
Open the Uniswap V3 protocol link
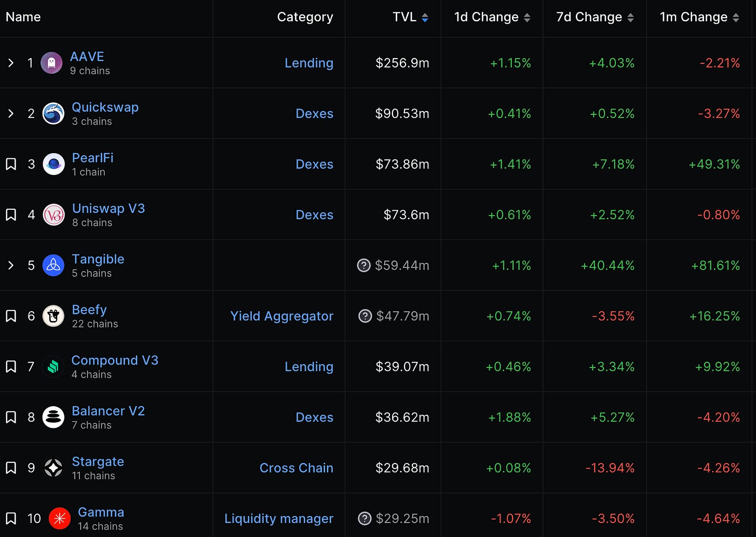coord(109,208)
